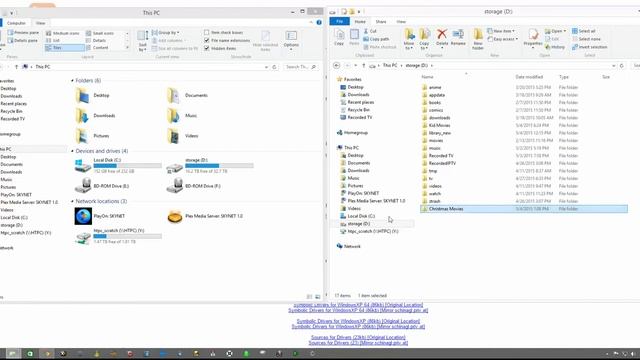Open the Group by dropdown
Screen dimensions: 640x360
pos(166,32)
